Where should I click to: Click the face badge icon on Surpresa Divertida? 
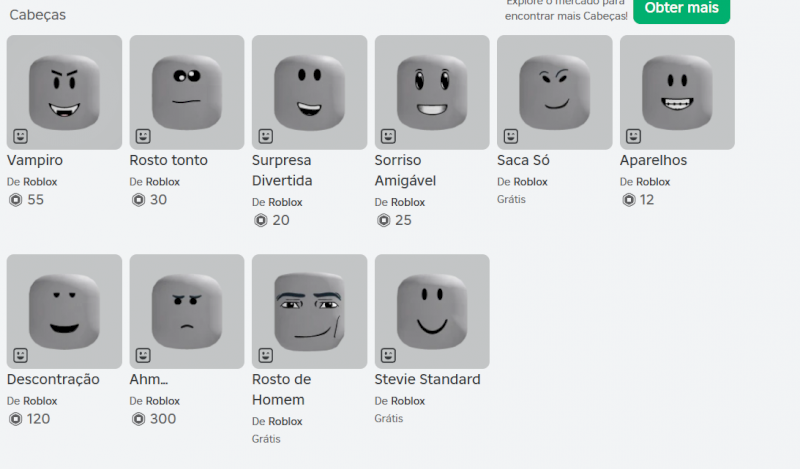click(266, 136)
